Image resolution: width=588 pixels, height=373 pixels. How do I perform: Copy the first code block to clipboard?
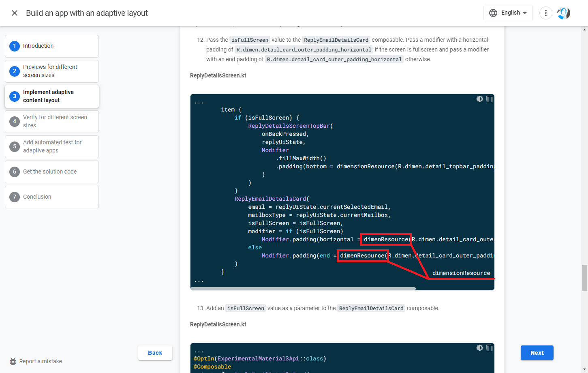coord(490,99)
